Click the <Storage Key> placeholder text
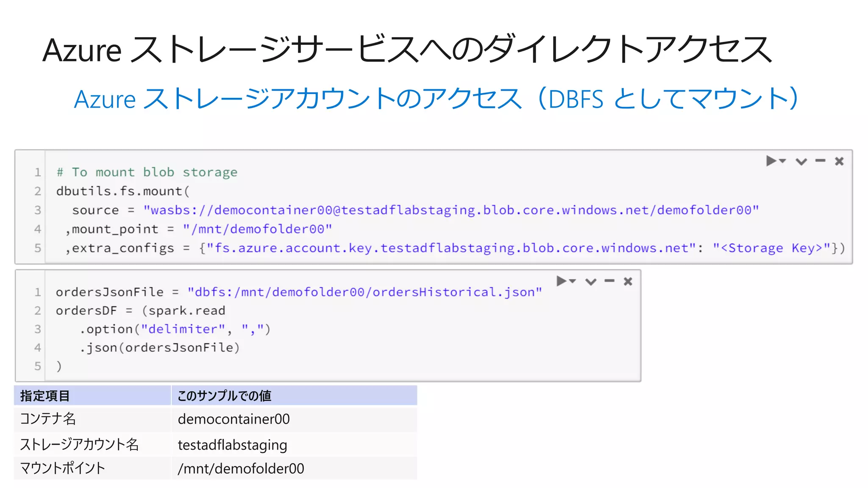Image resolution: width=868 pixels, height=488 pixels. (771, 248)
